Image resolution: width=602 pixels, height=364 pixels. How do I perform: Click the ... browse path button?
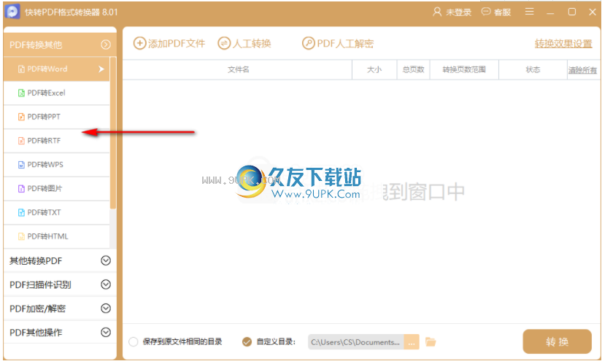[x=412, y=341]
